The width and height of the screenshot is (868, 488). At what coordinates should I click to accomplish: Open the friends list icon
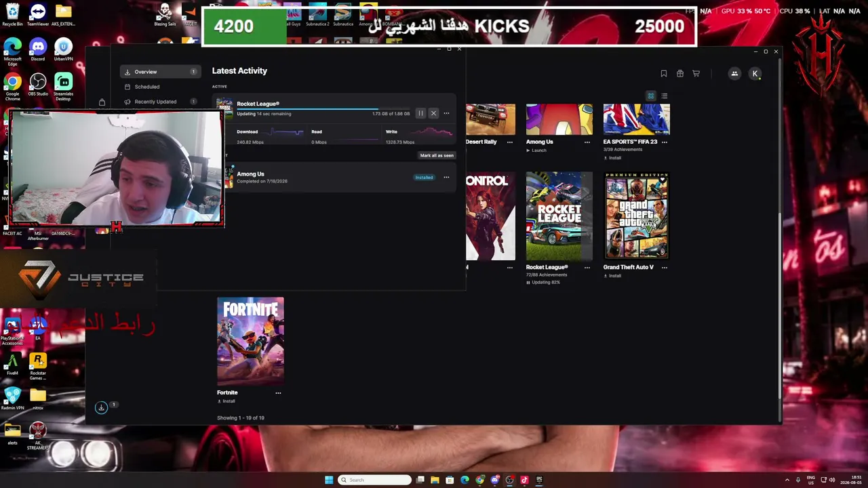coord(734,74)
